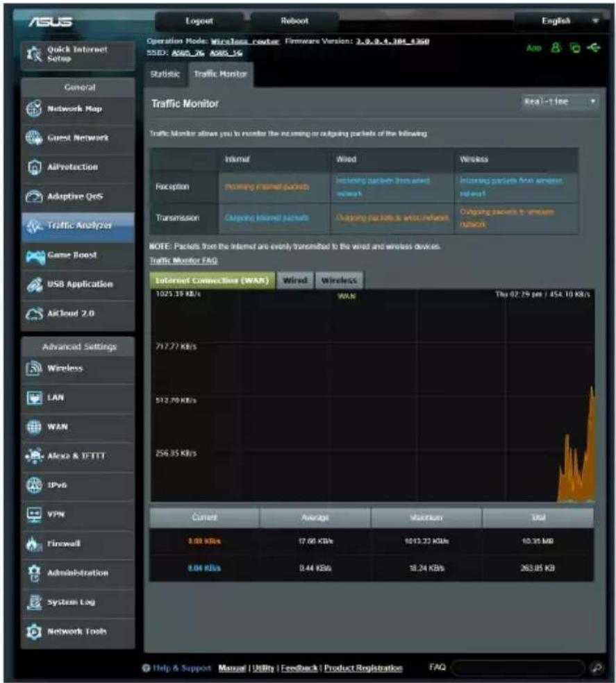The height and width of the screenshot is (683, 616).
Task: Click the USB status icon in header
Action: 594,47
